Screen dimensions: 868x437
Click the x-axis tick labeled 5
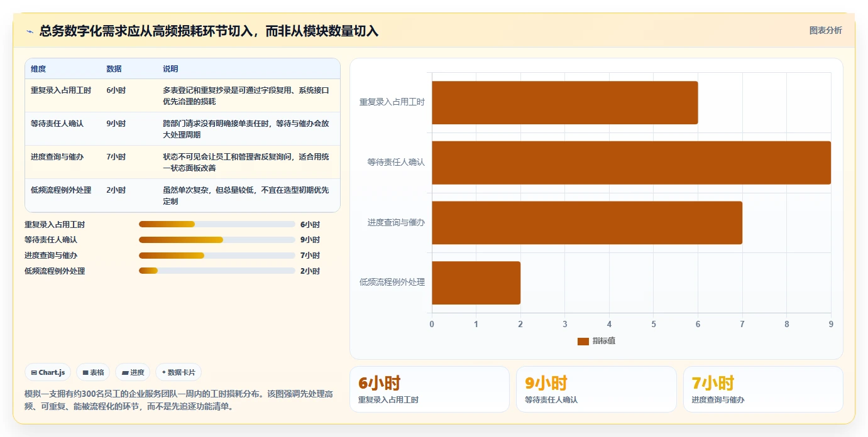coord(654,324)
